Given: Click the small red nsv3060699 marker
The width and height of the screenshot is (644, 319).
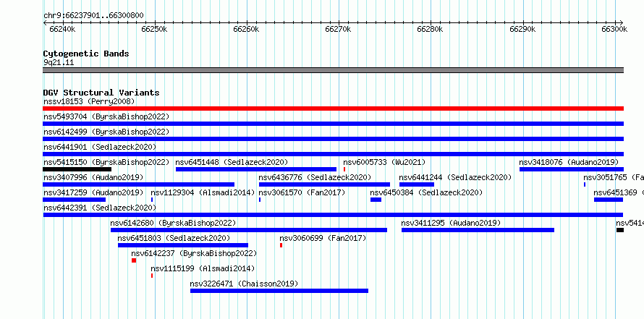Looking at the screenshot, I should (281, 245).
